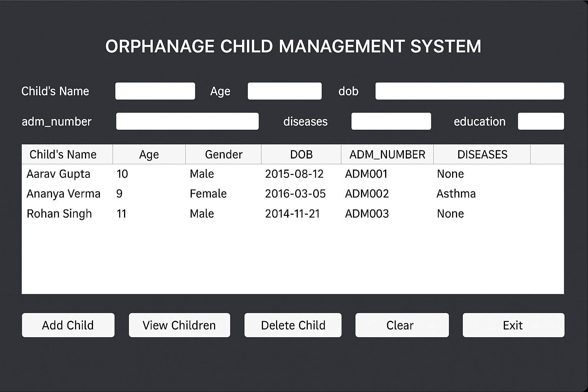This screenshot has width=588, height=392.
Task: Click the View Children button
Action: 179,325
